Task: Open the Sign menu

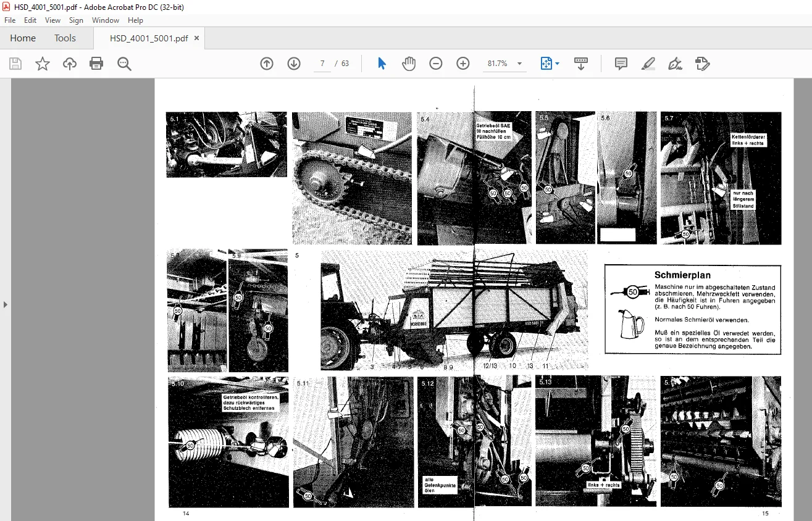Action: pos(77,20)
